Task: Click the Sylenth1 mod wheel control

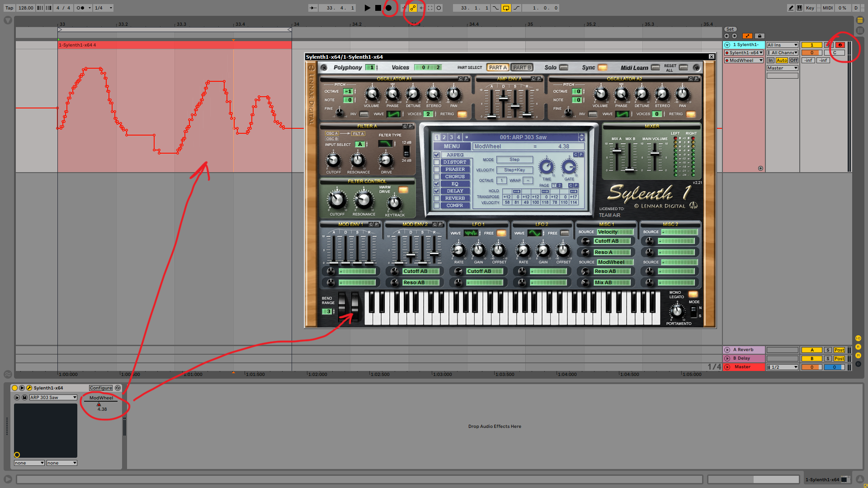Action: [x=355, y=307]
